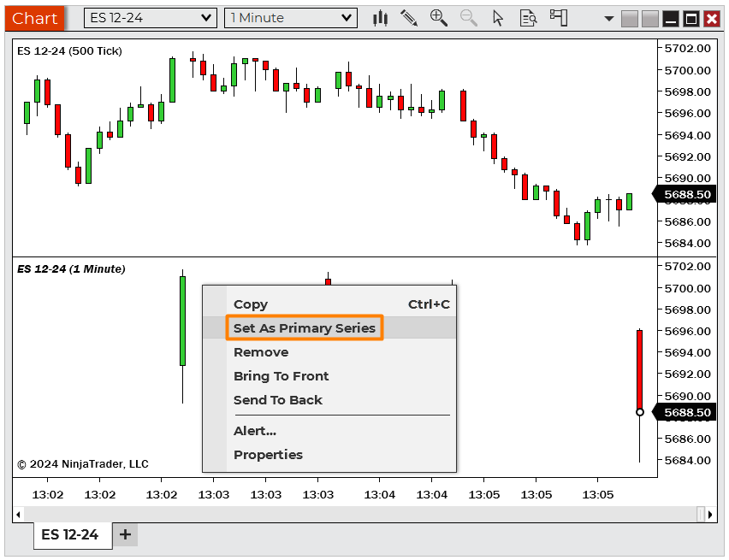Click the first gray link window button
This screenshot has height=560, width=729.
pos(630,19)
